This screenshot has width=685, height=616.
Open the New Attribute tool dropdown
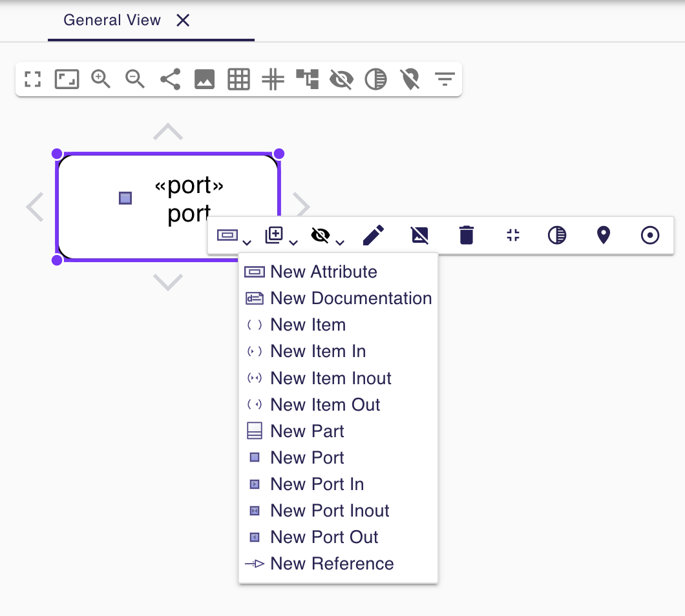[x=247, y=242]
